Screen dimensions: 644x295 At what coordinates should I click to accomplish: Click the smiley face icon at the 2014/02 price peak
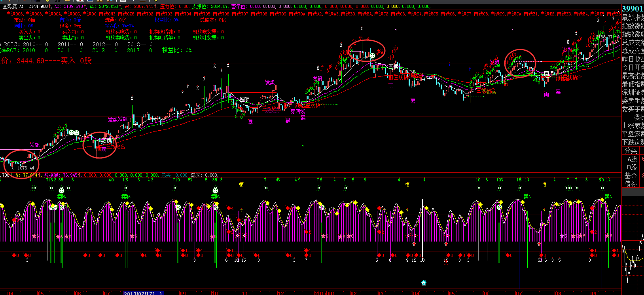point(373,56)
